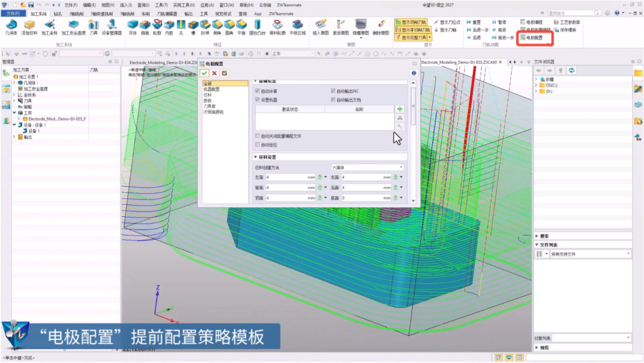Image resolution: width=644 pixels, height=363 pixels.
Task: Select the 台阶 step feature icon
Action: pos(205,27)
